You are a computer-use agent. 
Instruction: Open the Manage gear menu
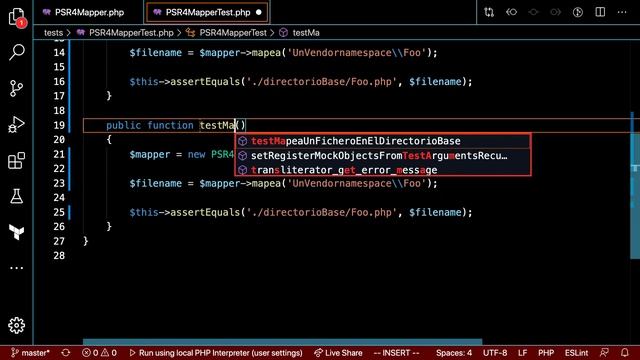pyautogui.click(x=17, y=325)
